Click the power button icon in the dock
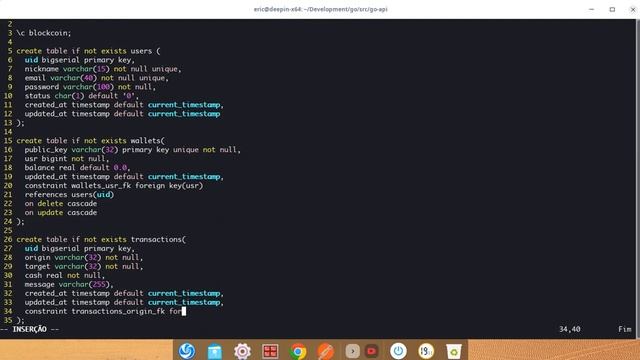The height and width of the screenshot is (360, 640). point(398,351)
